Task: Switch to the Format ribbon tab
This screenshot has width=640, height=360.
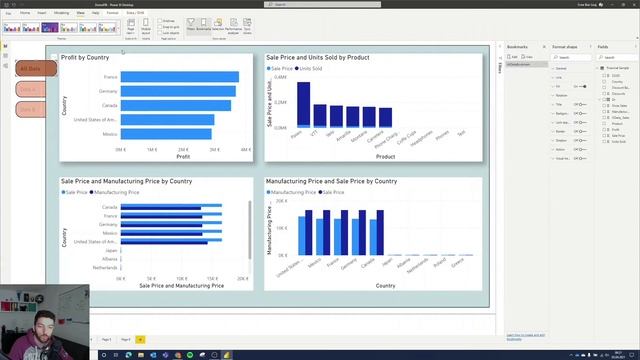Action: pyautogui.click(x=112, y=13)
